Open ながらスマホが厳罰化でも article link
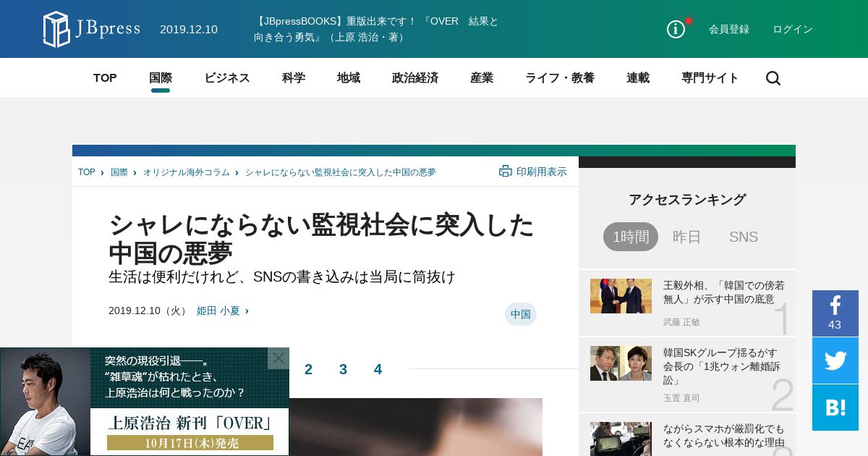 tap(724, 435)
